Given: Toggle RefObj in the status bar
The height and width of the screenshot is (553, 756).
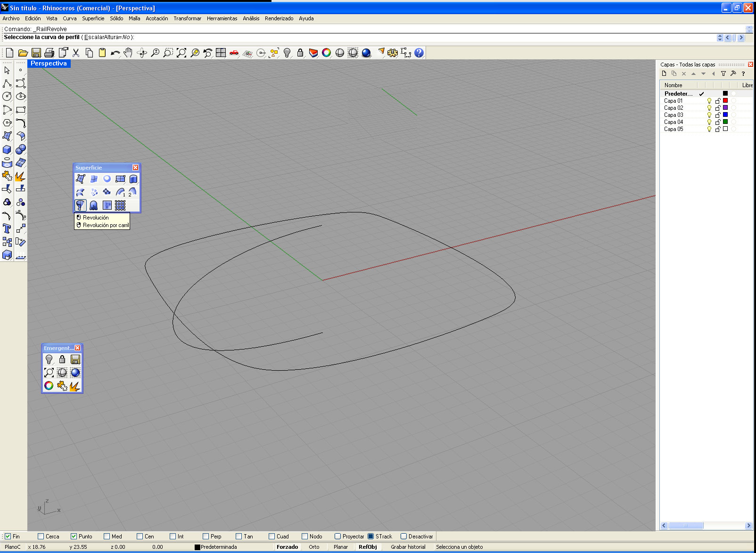Looking at the screenshot, I should [368, 547].
